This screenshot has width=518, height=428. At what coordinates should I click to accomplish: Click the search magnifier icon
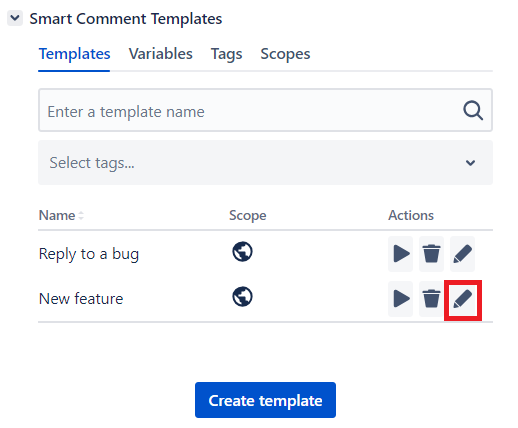point(473,110)
